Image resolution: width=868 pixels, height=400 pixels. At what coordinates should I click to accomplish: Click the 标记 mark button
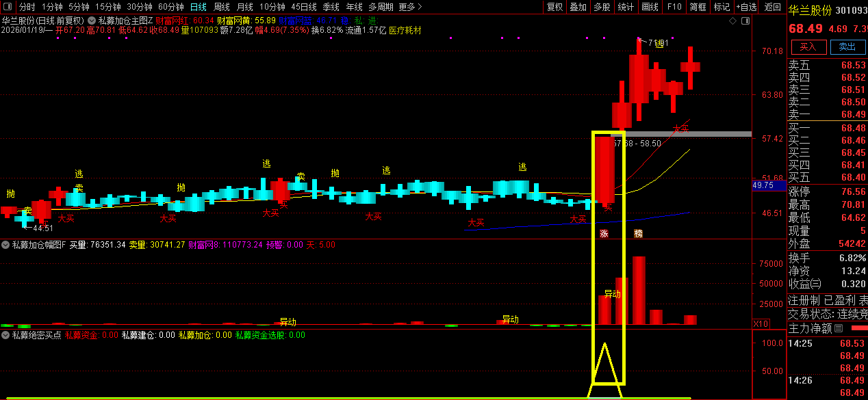coord(722,7)
